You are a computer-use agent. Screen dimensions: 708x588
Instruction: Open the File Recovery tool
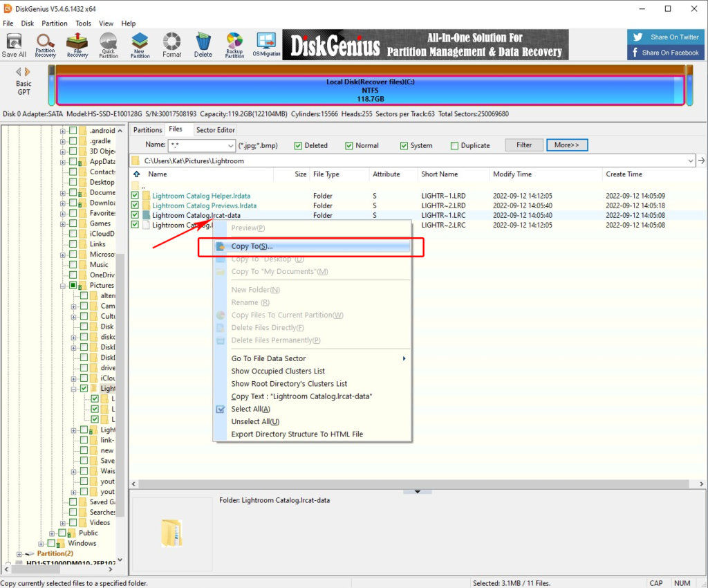click(77, 45)
